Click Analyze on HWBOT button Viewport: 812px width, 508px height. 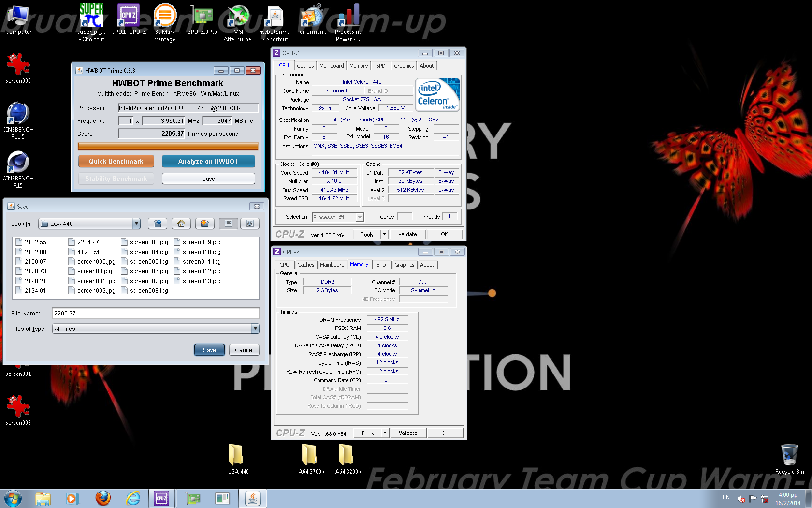point(208,161)
